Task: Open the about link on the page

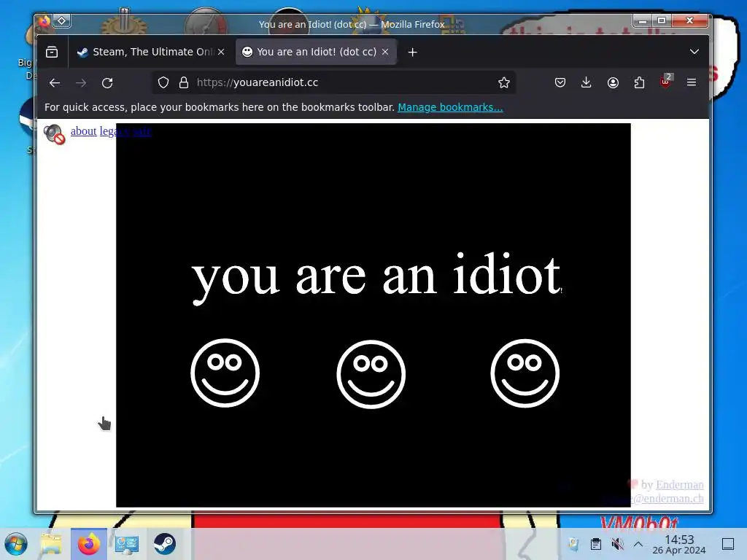Action: pyautogui.click(x=83, y=131)
